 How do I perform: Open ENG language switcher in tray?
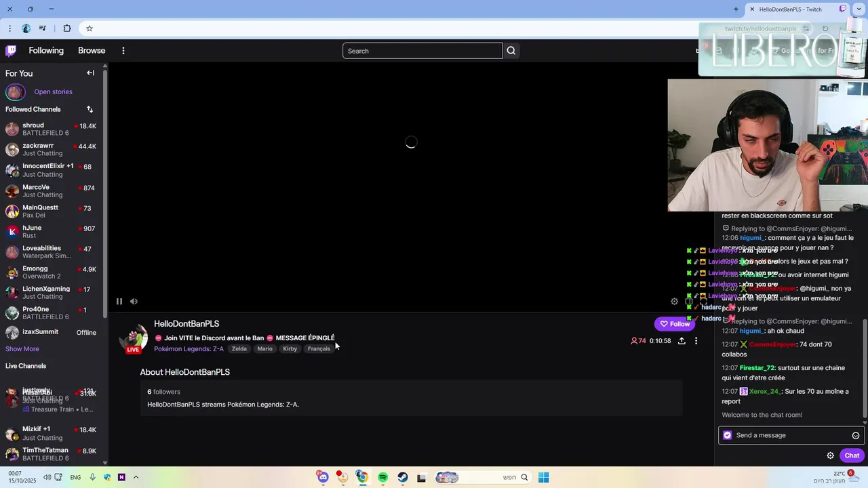click(x=75, y=478)
